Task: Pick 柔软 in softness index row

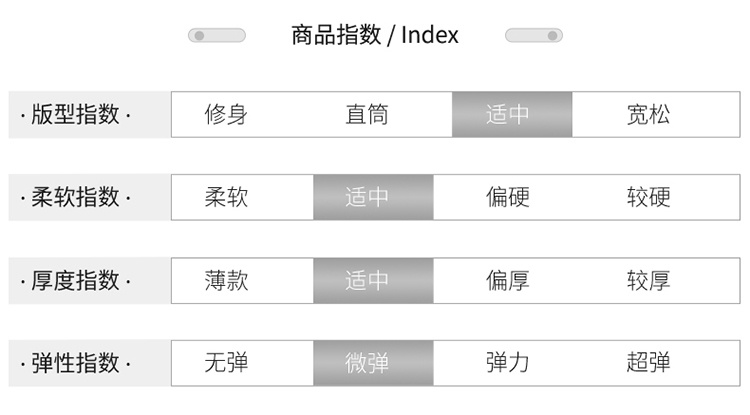Action: tap(226, 198)
